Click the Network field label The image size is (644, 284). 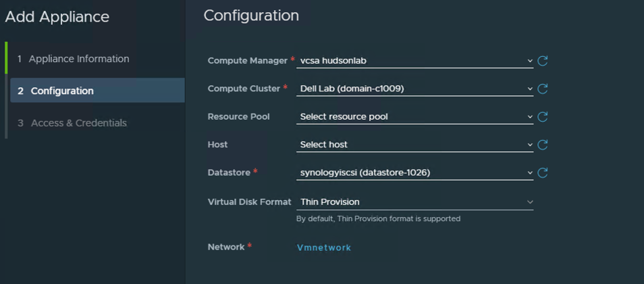tap(226, 247)
